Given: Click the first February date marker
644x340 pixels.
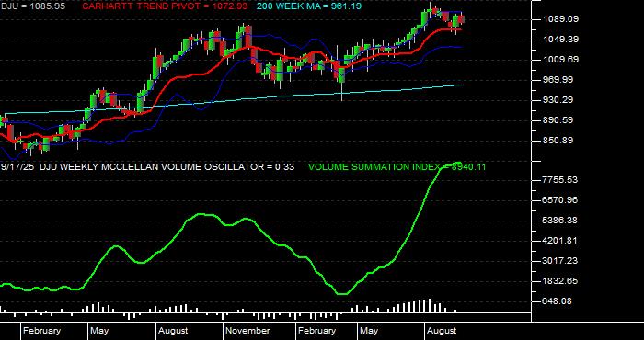Looking at the screenshot, I should tap(41, 331).
